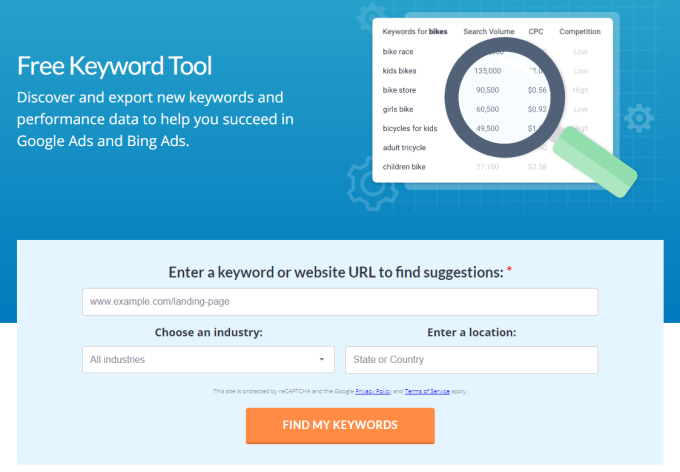The image size is (680, 472).
Task: Open the Terms of Service link
Action: point(427,391)
